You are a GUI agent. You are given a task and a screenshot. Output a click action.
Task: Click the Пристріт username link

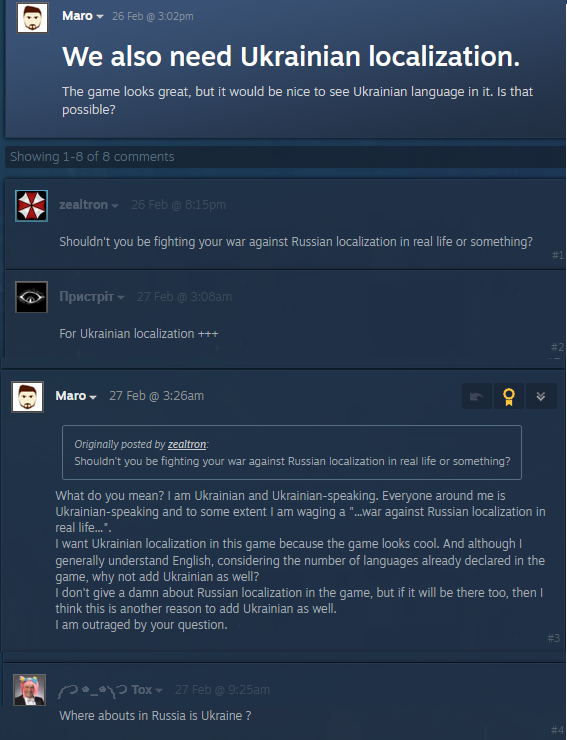coord(86,296)
